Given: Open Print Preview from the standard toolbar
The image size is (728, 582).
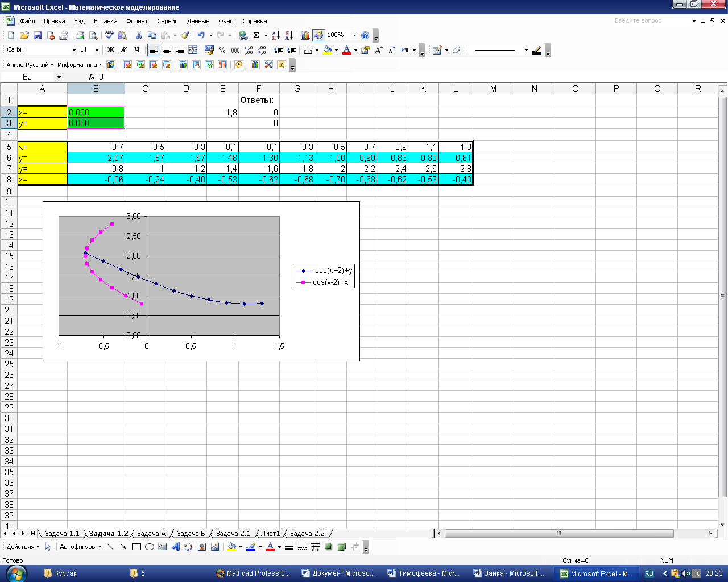Looking at the screenshot, I should pos(93,35).
